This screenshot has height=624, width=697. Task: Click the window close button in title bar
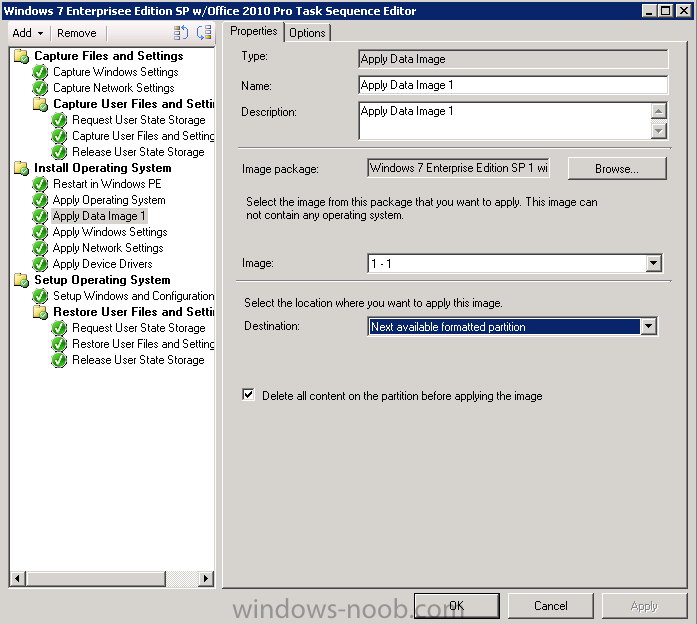point(684,10)
